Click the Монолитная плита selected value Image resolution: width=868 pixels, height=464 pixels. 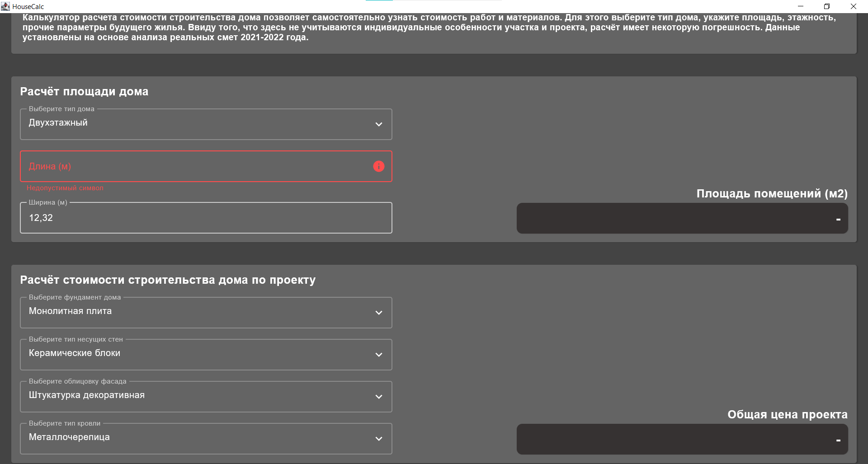[70, 311]
